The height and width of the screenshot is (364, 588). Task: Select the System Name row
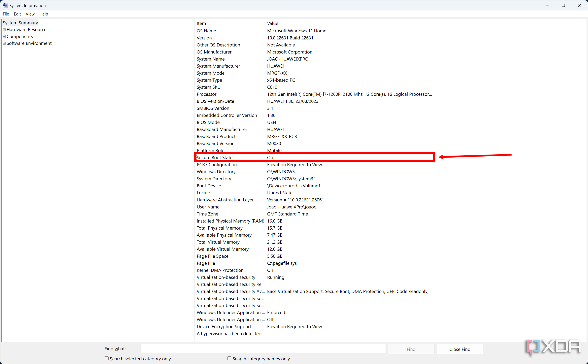[314, 59]
